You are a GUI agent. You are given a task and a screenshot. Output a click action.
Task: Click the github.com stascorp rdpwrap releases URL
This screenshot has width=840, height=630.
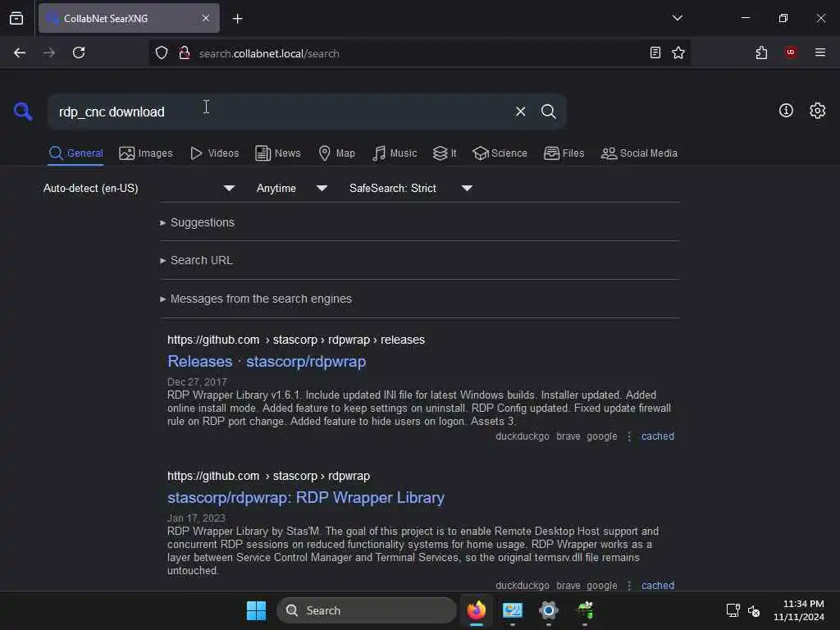[295, 340]
